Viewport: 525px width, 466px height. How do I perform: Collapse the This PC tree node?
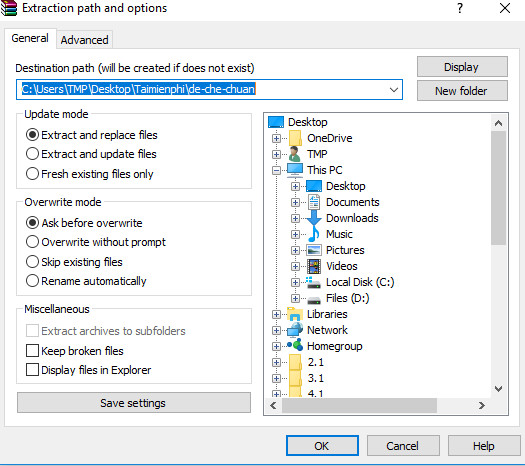(x=276, y=170)
